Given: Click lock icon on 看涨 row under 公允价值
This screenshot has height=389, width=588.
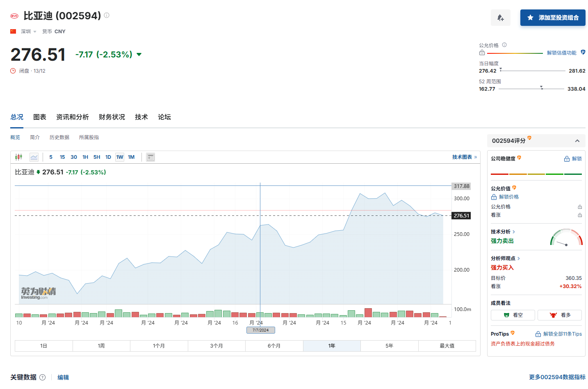Looking at the screenshot, I should pos(580,215).
